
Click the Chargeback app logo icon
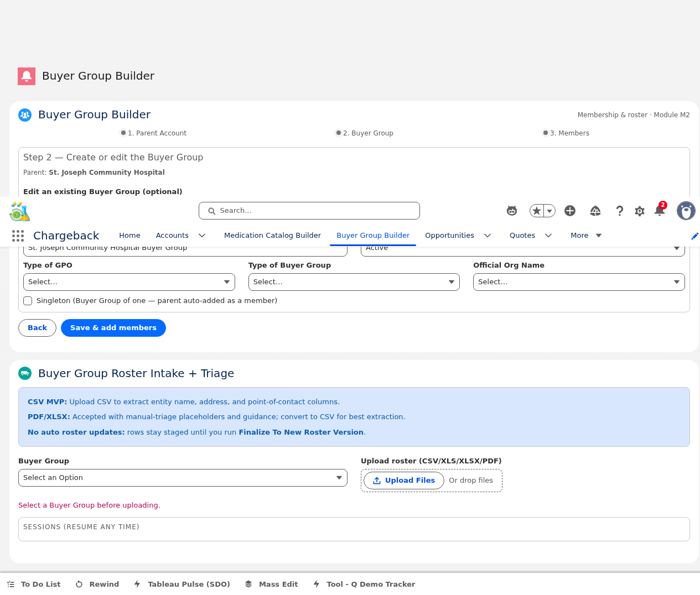tap(19, 211)
